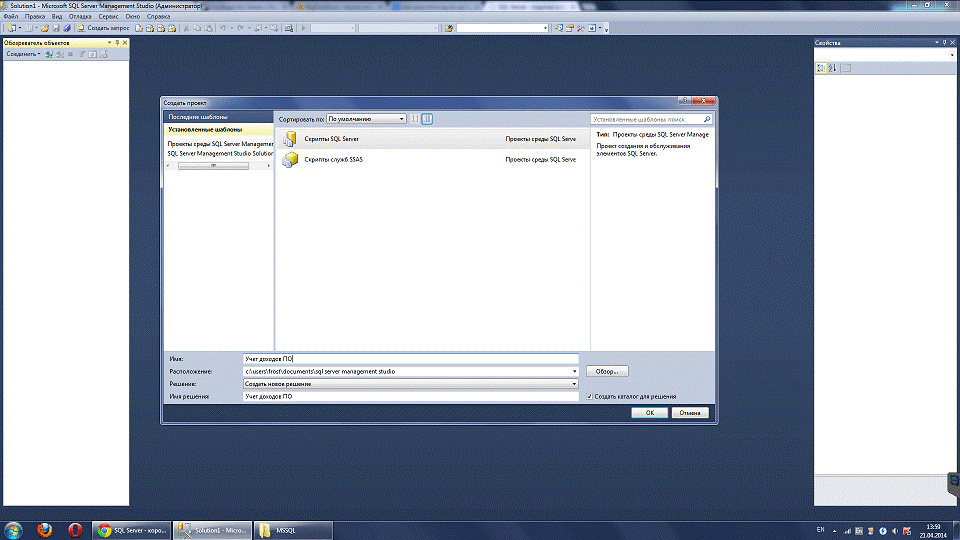Select the Скрипты SQL Server template icon
The height and width of the screenshot is (540, 960).
coord(290,139)
